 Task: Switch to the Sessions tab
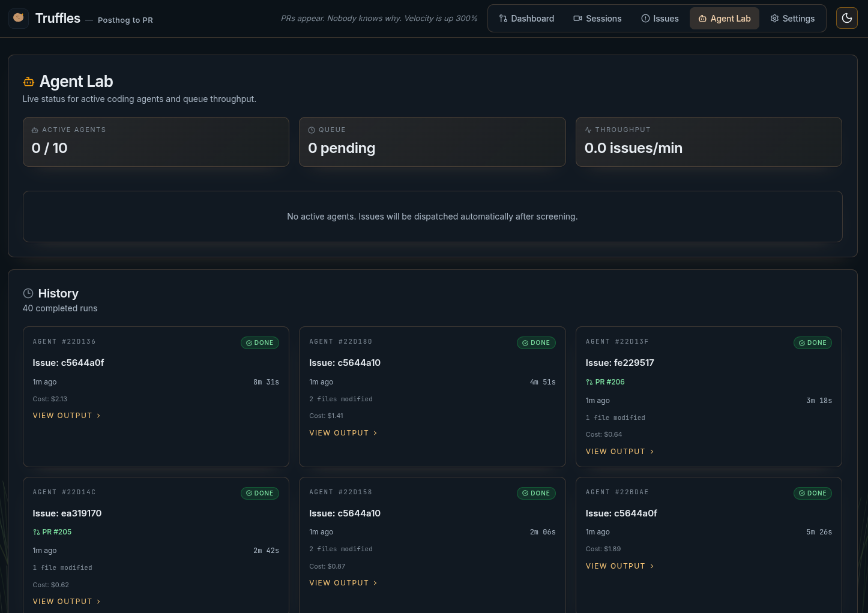[x=597, y=19]
